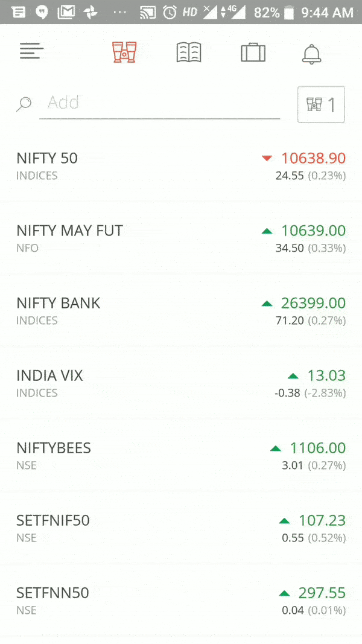This screenshot has width=362, height=644.
Task: Tap the SETFNN50 listing
Action: point(52,593)
